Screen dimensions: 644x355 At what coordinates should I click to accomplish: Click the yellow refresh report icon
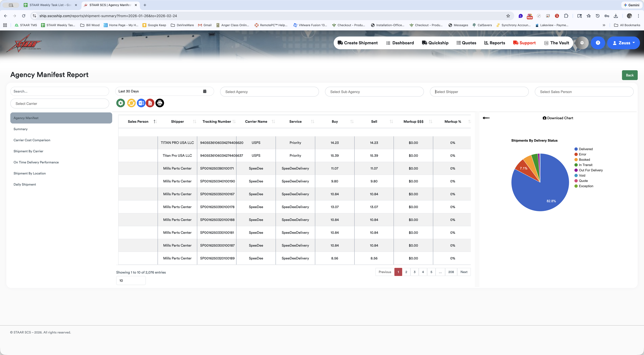[131, 103]
